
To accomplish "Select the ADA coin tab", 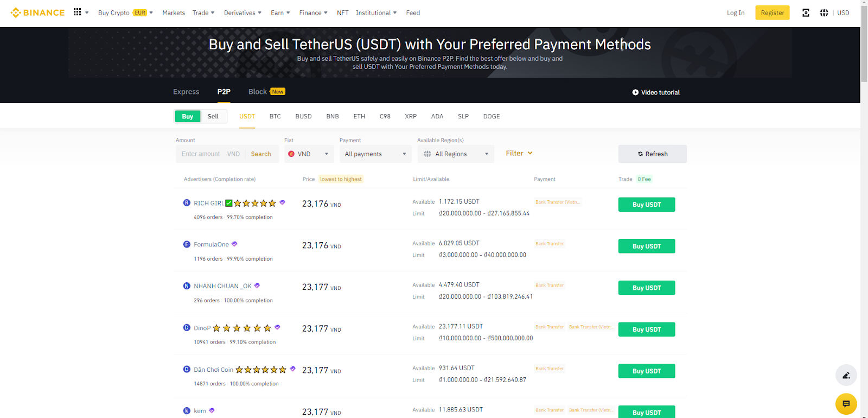I will pyautogui.click(x=437, y=116).
